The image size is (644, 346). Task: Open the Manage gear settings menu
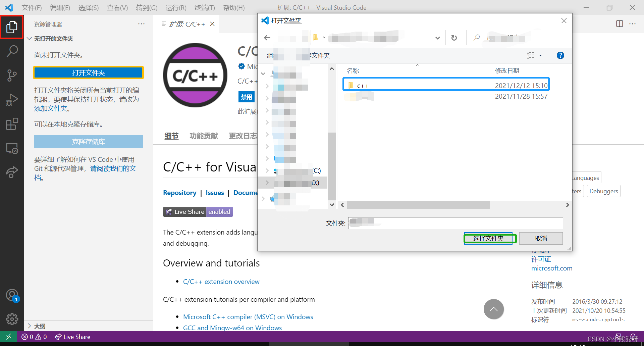(x=12, y=319)
